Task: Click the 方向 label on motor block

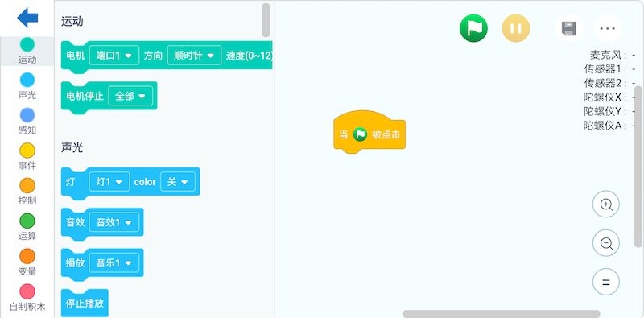Action: (153, 55)
